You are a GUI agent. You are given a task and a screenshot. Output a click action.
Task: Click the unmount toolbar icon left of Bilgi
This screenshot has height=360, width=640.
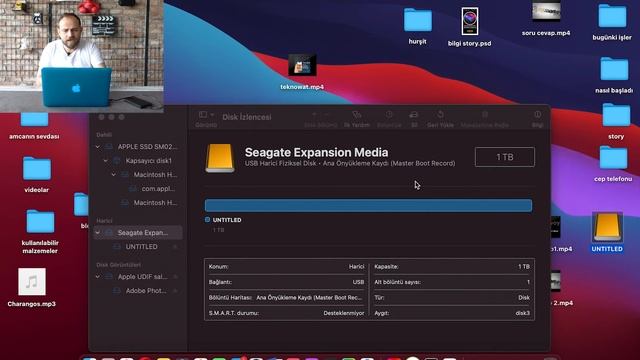[485, 115]
